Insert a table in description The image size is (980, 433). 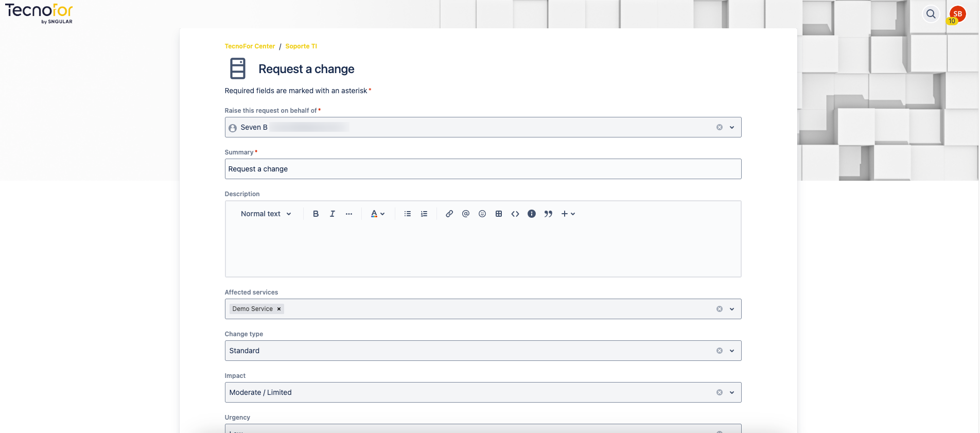coord(499,214)
